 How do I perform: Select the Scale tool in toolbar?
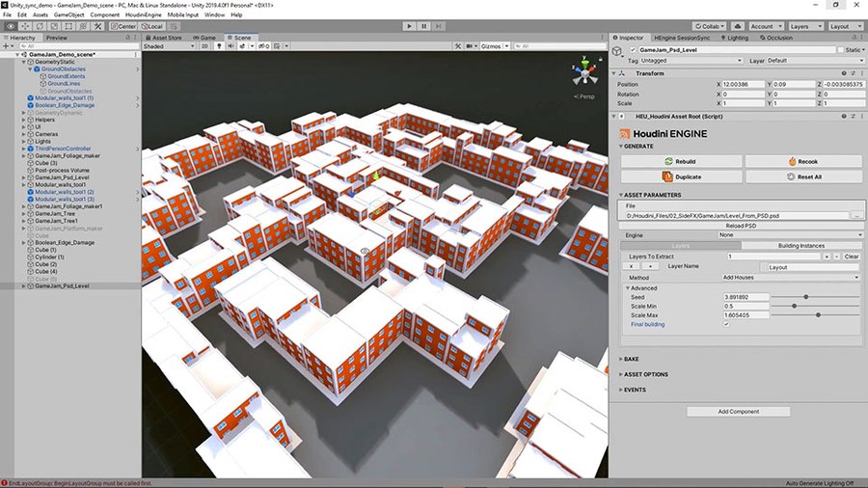point(54,26)
